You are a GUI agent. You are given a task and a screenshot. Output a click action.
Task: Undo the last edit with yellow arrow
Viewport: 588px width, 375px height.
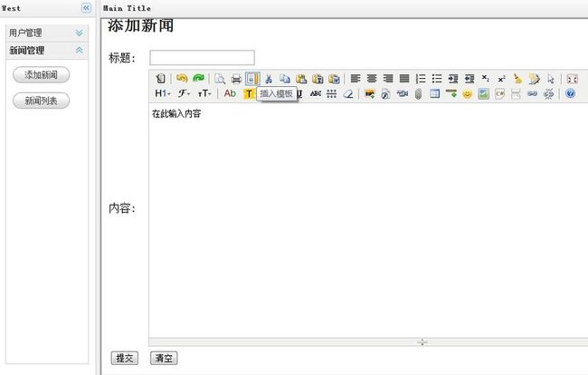point(182,79)
